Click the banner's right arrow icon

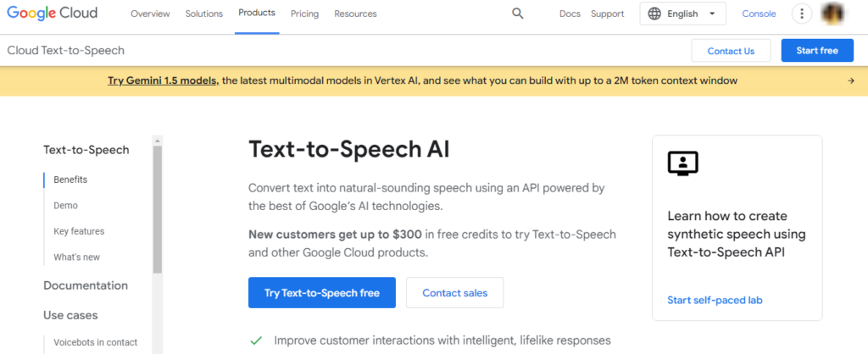(850, 81)
